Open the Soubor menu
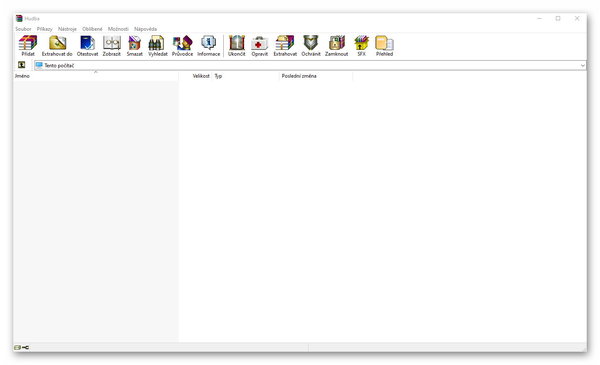Screen dimensions: 600x365 pos(23,29)
